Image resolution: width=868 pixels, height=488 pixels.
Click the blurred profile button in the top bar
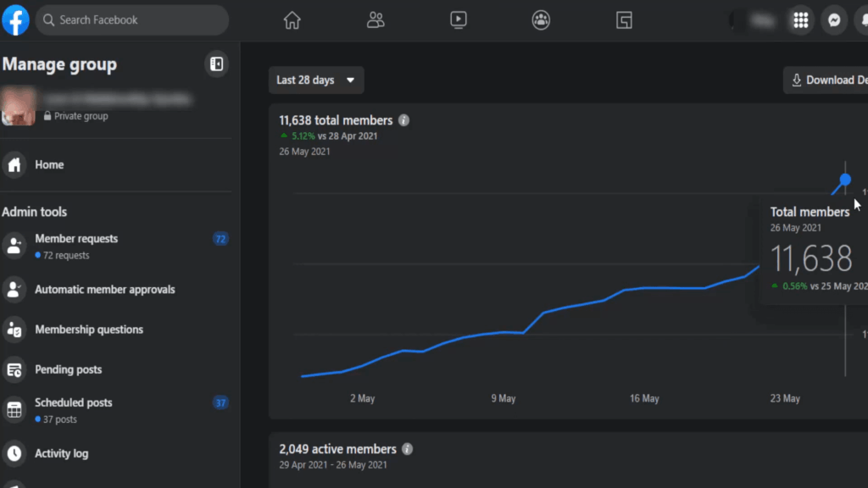tap(754, 20)
